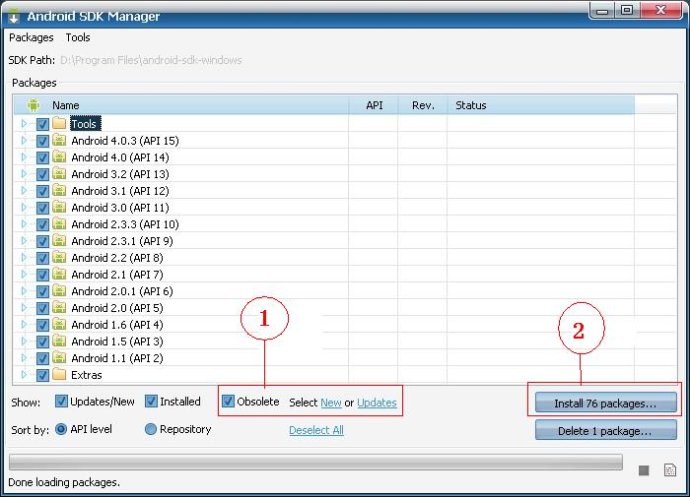Select the Repository sort radio button
690x497 pixels.
point(150,429)
